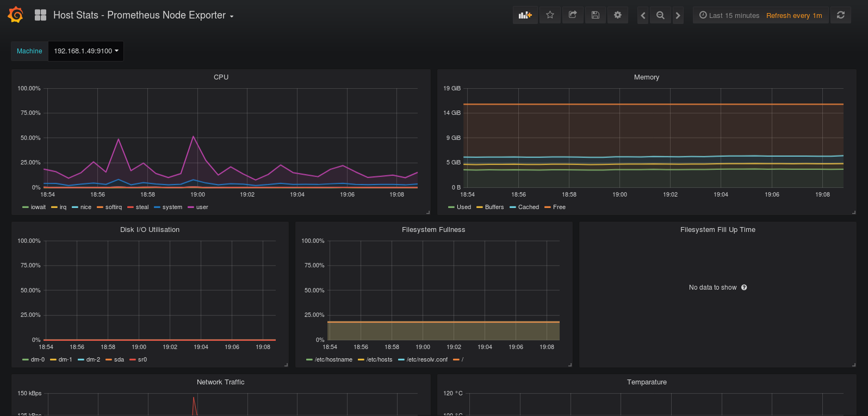
Task: Zoom out the time range
Action: tap(660, 15)
